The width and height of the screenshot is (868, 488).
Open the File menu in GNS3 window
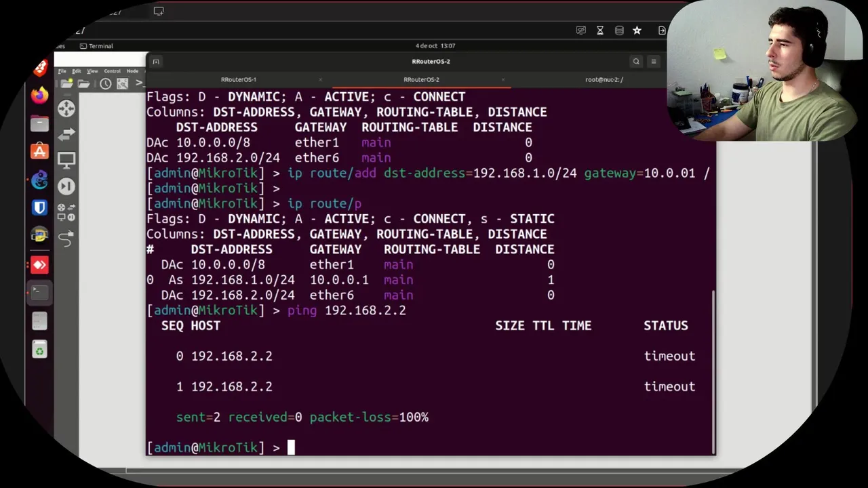point(62,71)
